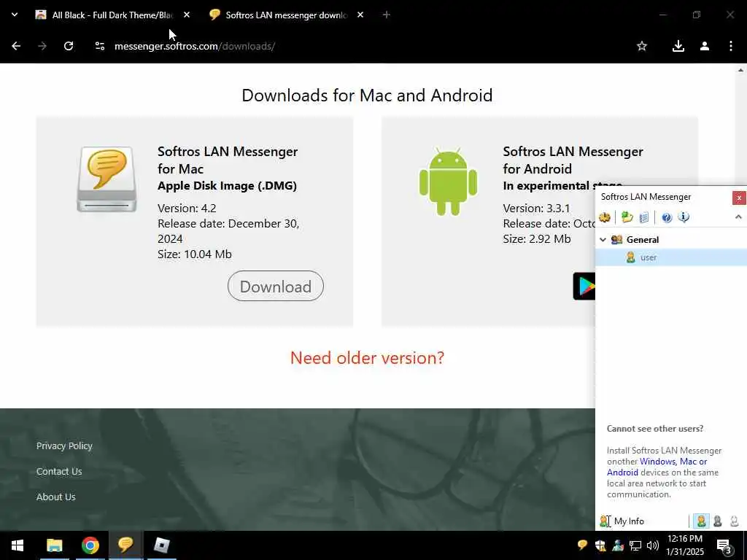Open Softros Messenger taskbar button

tap(125, 545)
